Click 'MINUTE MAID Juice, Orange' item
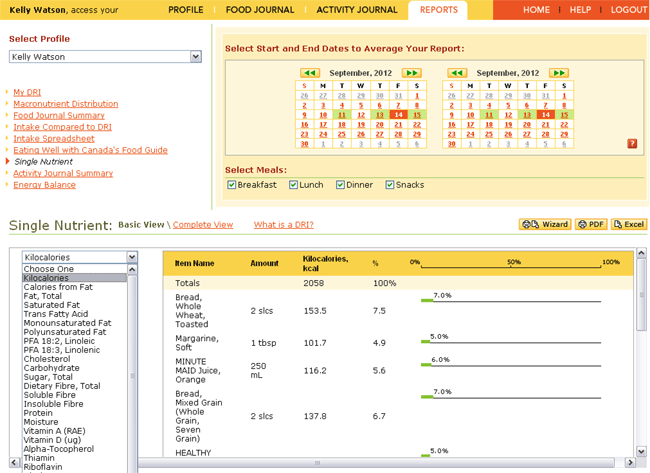The image size is (650, 473). (x=198, y=371)
